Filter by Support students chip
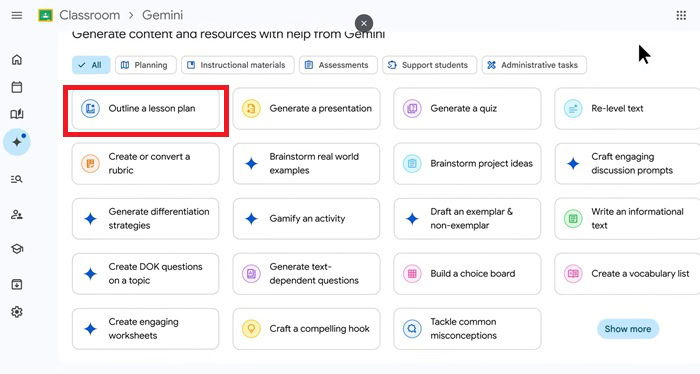Viewport: 700px width, 374px height. (429, 65)
